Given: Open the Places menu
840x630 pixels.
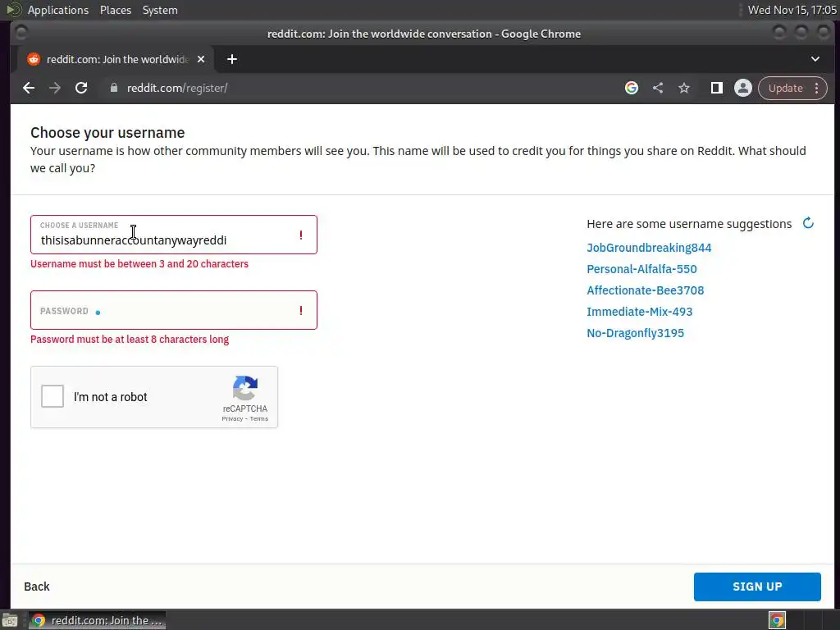Looking at the screenshot, I should pyautogui.click(x=116, y=10).
